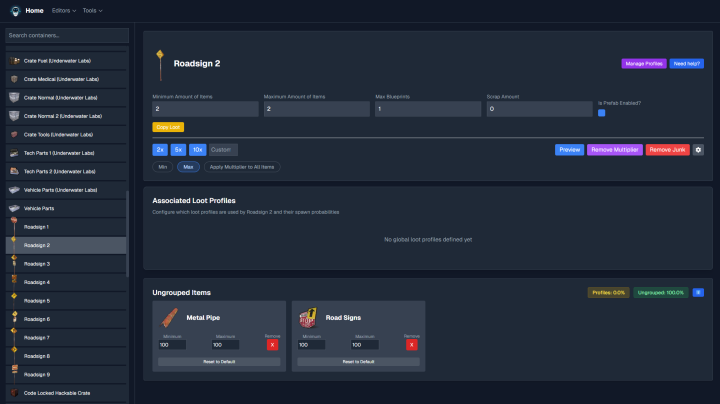
Task: Apply the 2x multiplier
Action: (160, 150)
